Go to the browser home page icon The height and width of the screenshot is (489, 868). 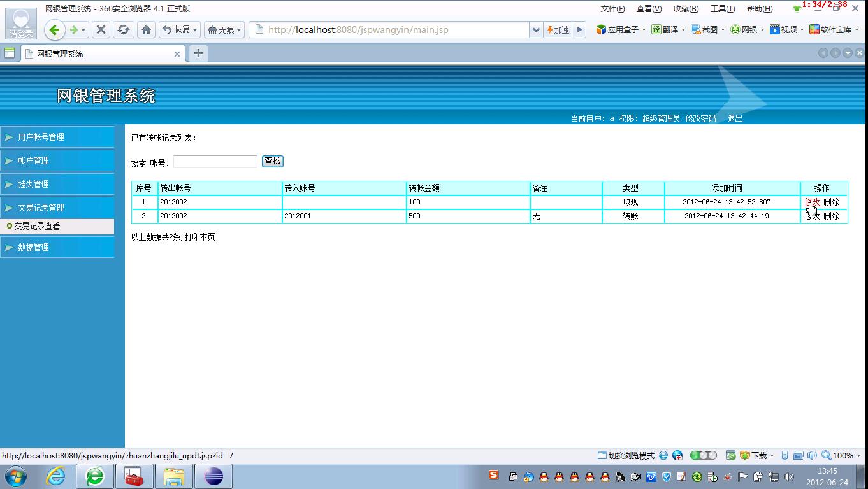tap(146, 30)
